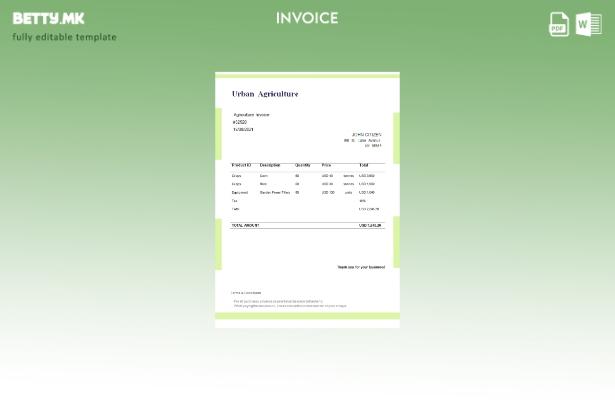Image resolution: width=615 pixels, height=400 pixels.
Task: Select the 'TOTAL AMOUNT' row label
Action: (245, 226)
